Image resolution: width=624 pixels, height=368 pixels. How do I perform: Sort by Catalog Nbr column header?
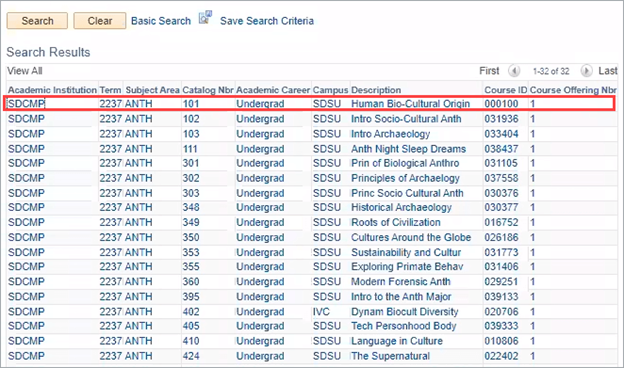pos(208,90)
